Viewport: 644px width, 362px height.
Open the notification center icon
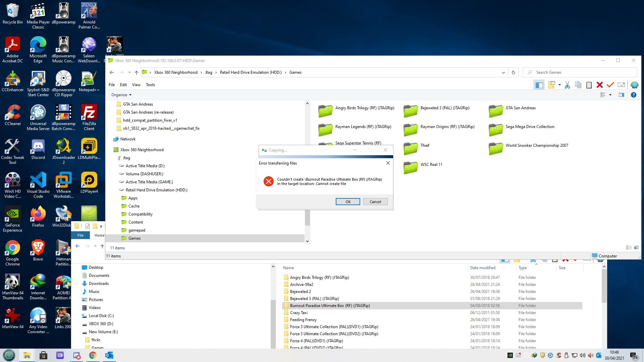(634, 356)
